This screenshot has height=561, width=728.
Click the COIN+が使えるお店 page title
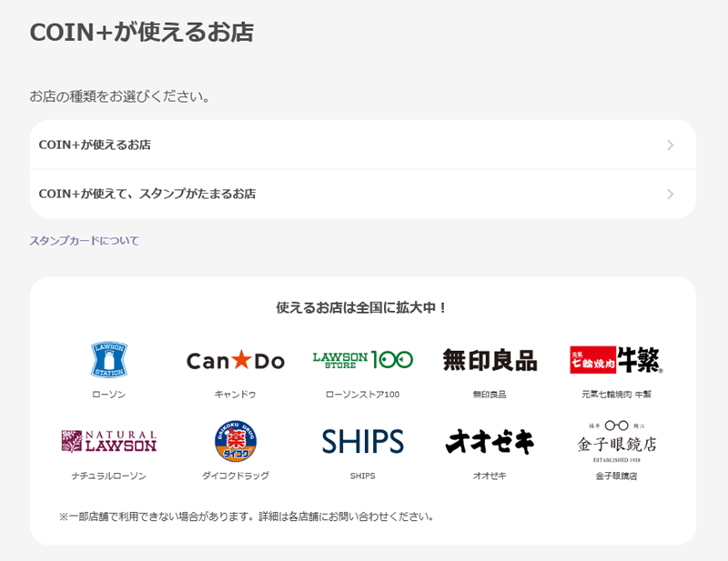[142, 33]
